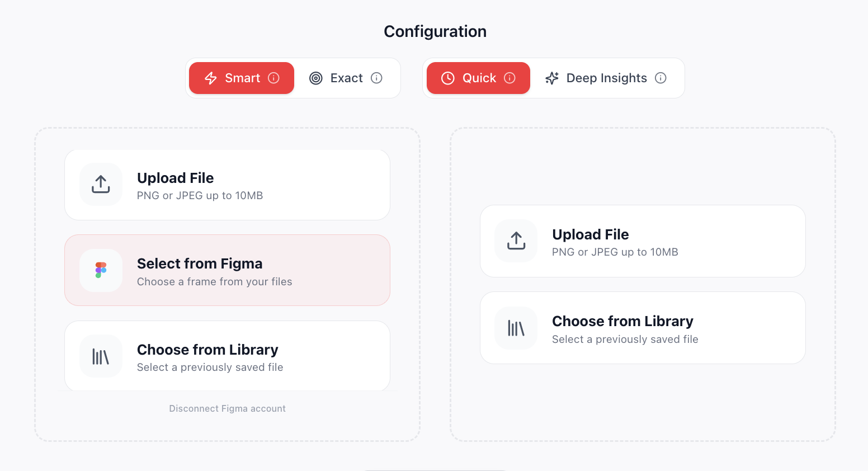Click the upload arrow icon in left panel
The image size is (868, 471).
[101, 184]
